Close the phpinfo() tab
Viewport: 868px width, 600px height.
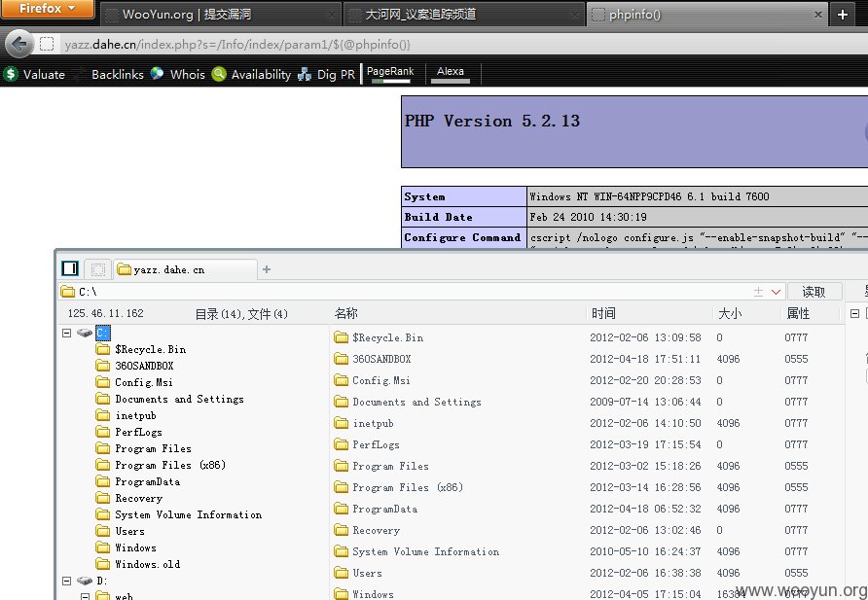[x=818, y=15]
